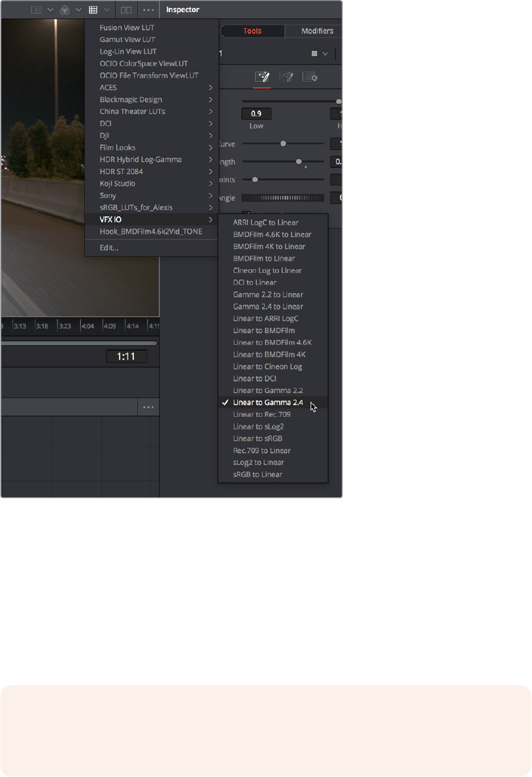Choose ARRI LogC to Linear
532x777 pixels.
coord(273,222)
